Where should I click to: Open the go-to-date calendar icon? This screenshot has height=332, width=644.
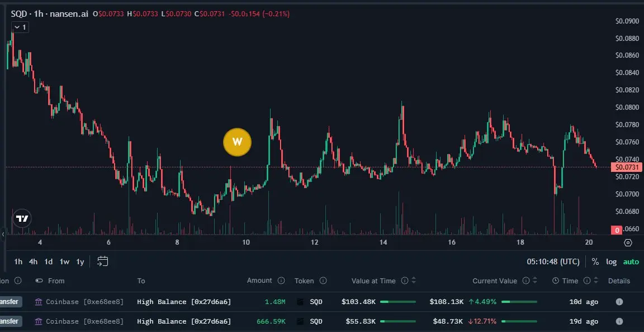[x=103, y=261]
